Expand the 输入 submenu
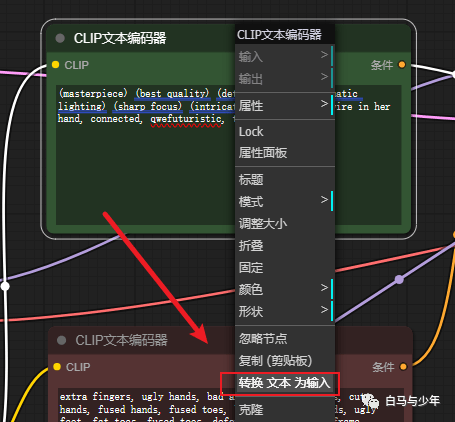Screen dimensions: 455x422 coord(285,56)
